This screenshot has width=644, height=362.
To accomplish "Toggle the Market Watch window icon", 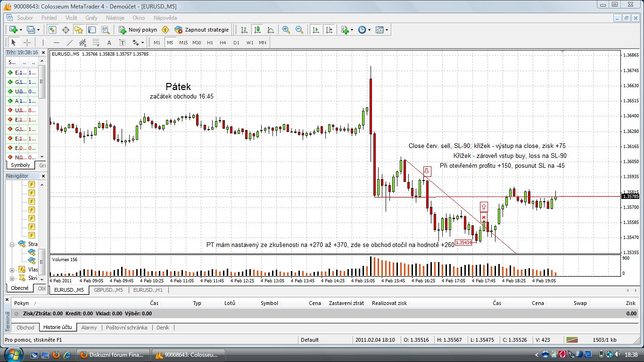I will pyautogui.click(x=52, y=30).
